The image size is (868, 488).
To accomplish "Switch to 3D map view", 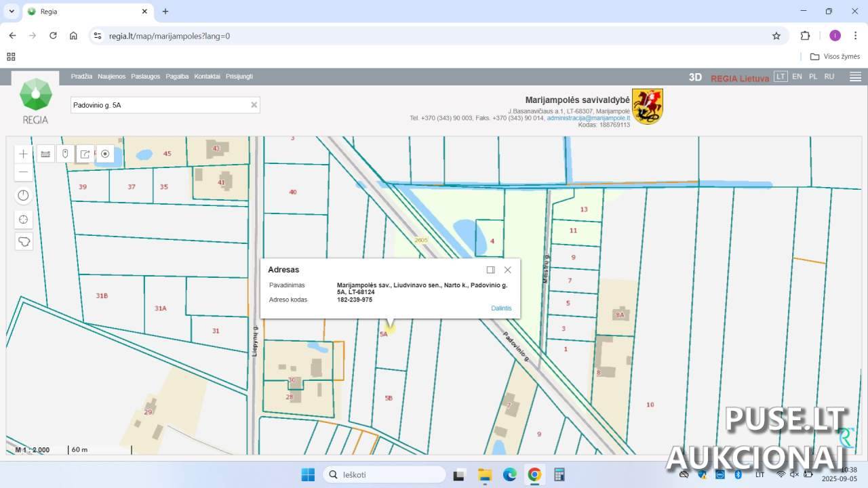I will (x=695, y=77).
